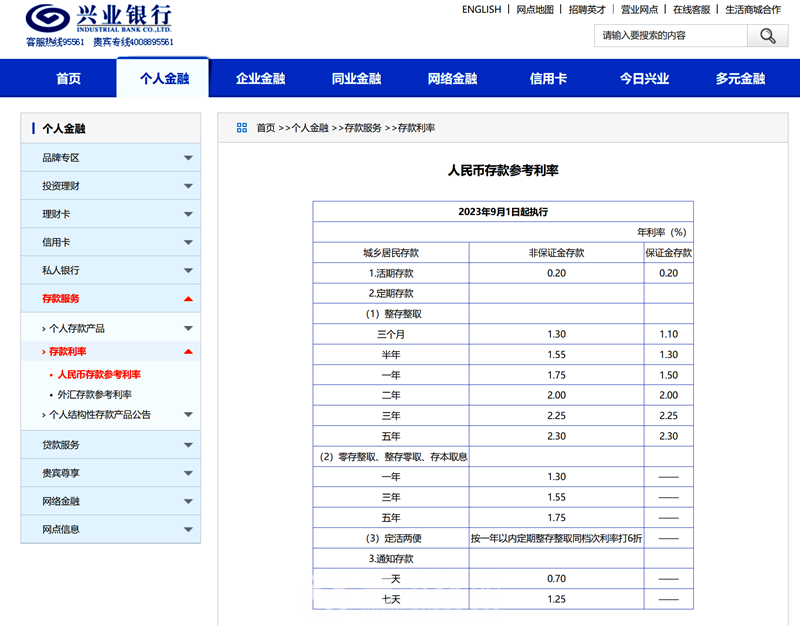Expand the 网点信息 sidebar arrow
The image size is (800, 626).
tap(188, 529)
